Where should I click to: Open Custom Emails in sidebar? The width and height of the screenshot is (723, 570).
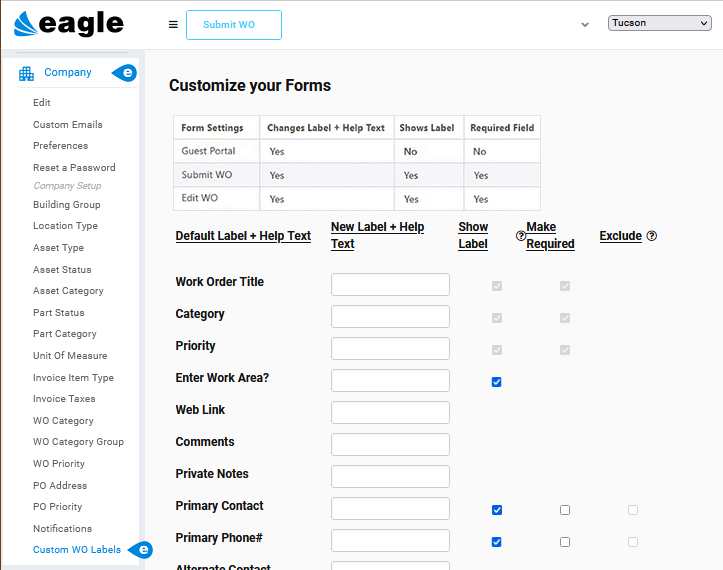pos(68,125)
